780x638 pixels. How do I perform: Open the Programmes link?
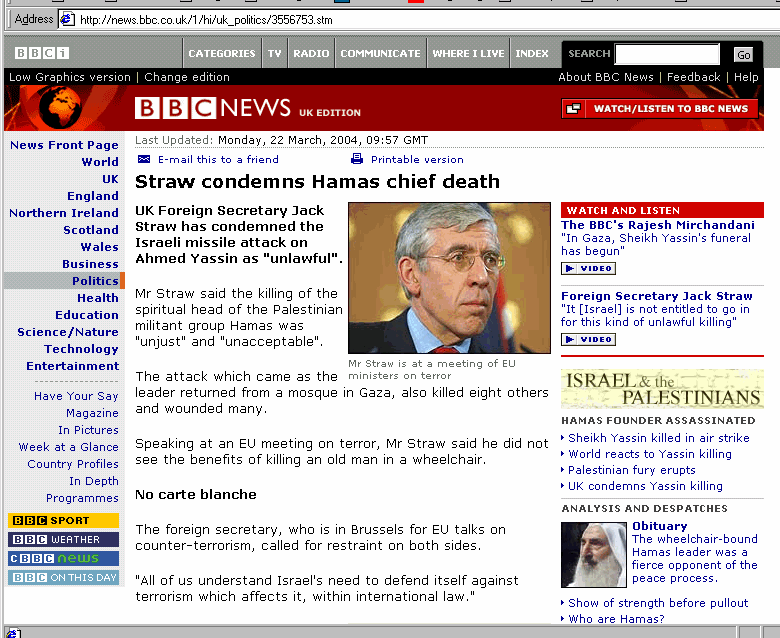(82, 498)
